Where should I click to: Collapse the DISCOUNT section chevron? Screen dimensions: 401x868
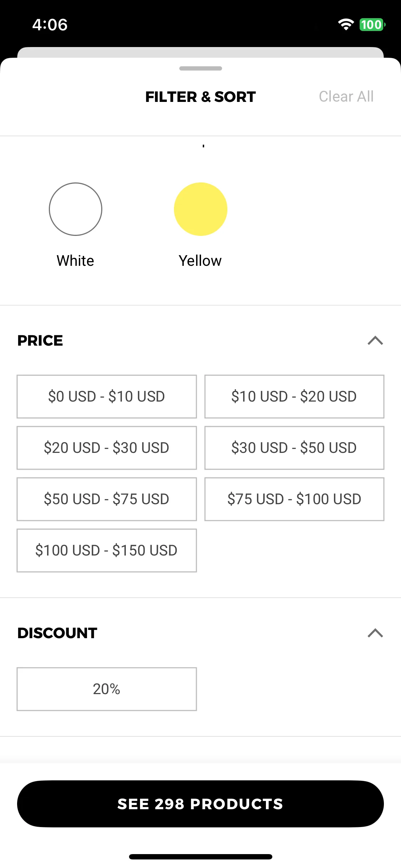click(375, 633)
